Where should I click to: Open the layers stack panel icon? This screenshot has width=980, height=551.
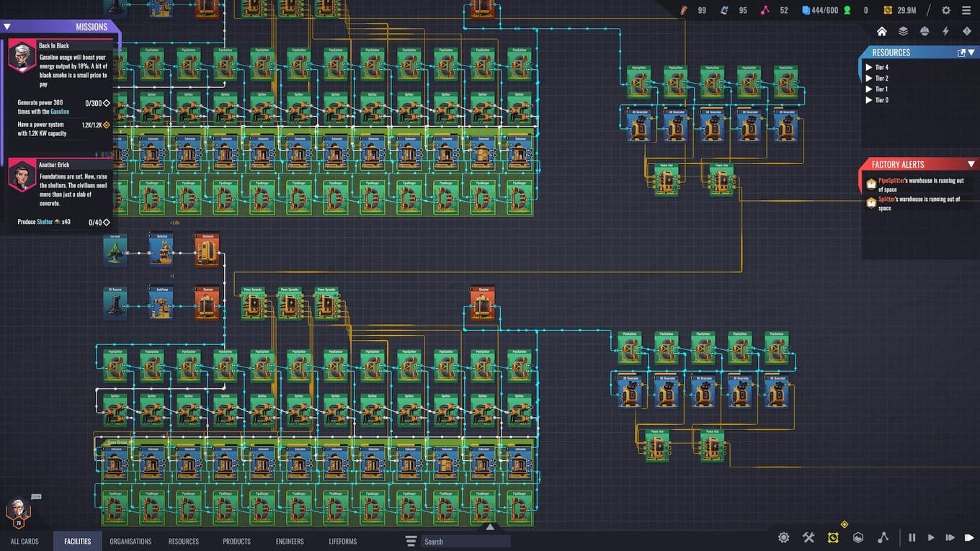tap(903, 32)
